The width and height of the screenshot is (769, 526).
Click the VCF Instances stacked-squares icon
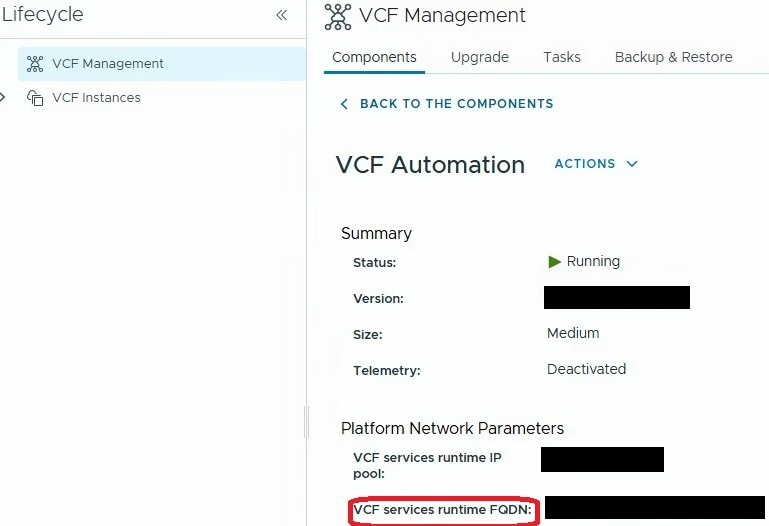pos(35,98)
